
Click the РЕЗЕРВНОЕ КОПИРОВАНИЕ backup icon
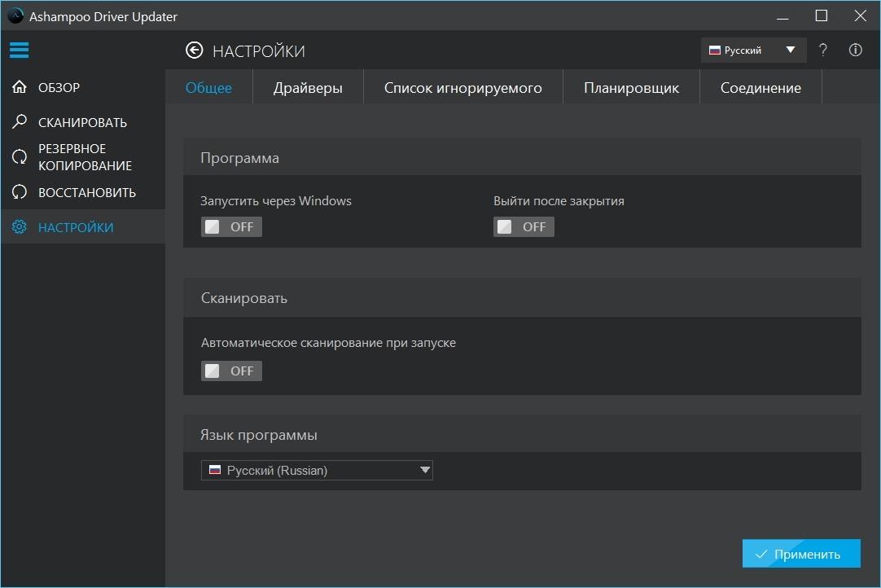(20, 157)
